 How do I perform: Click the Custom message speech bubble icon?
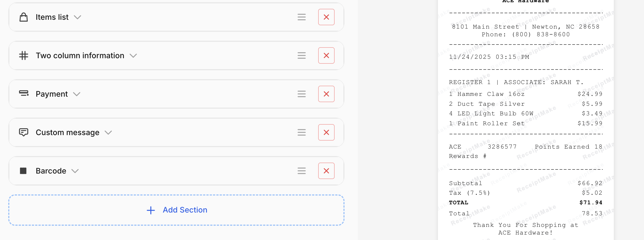coord(24,132)
